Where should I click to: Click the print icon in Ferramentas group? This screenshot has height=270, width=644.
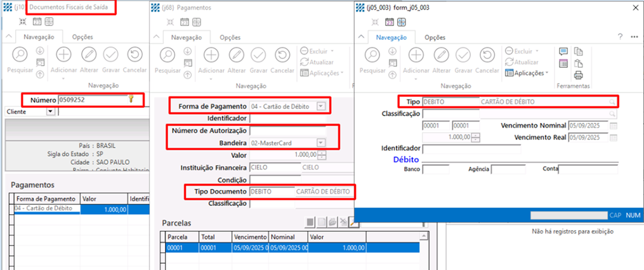click(x=578, y=75)
